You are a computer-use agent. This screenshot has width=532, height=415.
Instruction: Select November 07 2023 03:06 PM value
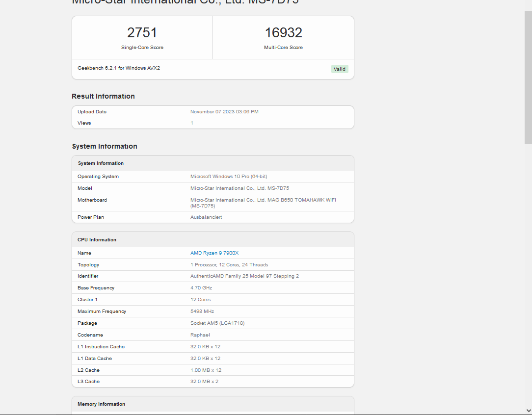pyautogui.click(x=224, y=111)
